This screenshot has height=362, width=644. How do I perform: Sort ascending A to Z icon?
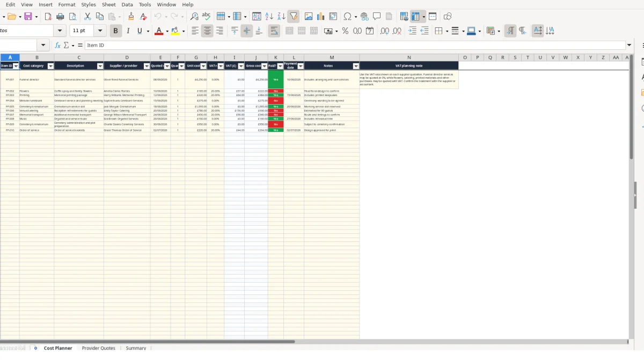point(269,17)
